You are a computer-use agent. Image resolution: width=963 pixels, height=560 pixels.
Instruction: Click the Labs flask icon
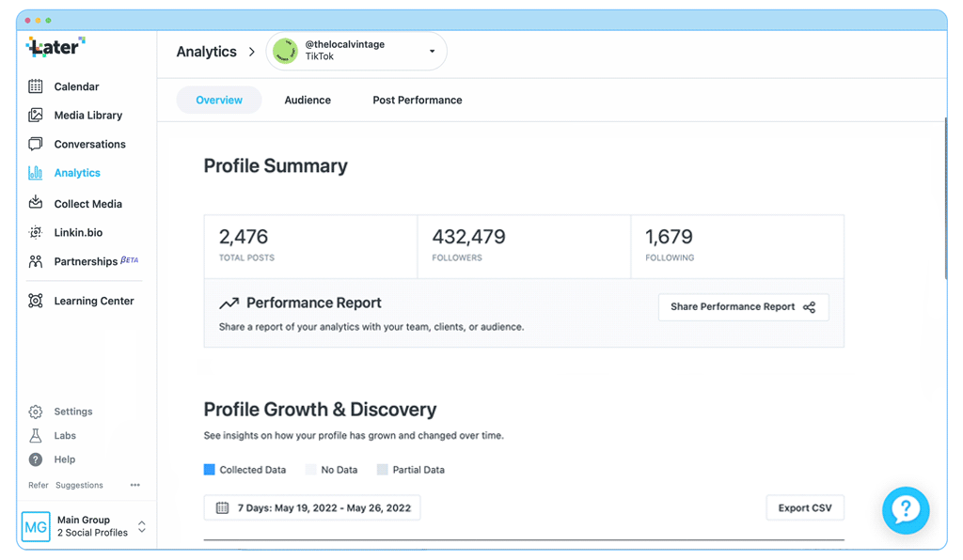36,435
